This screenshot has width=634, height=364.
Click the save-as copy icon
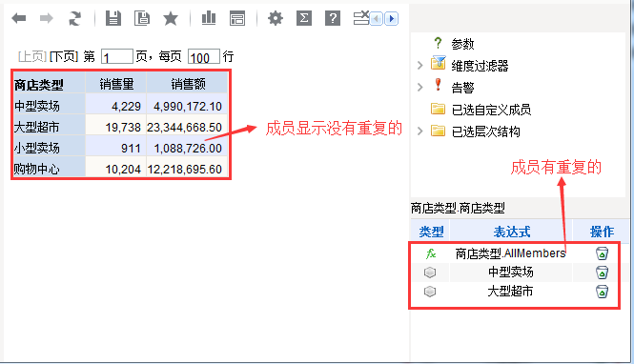(x=141, y=18)
